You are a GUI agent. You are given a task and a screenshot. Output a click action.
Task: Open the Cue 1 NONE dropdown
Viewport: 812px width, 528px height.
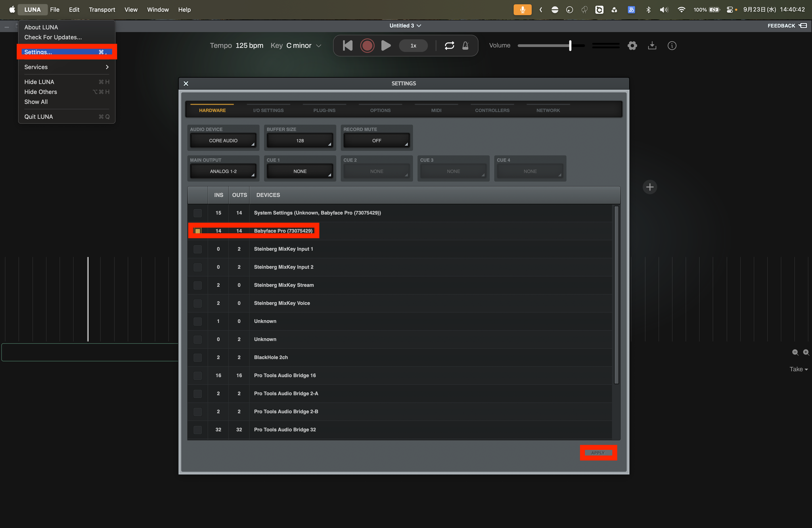(300, 171)
